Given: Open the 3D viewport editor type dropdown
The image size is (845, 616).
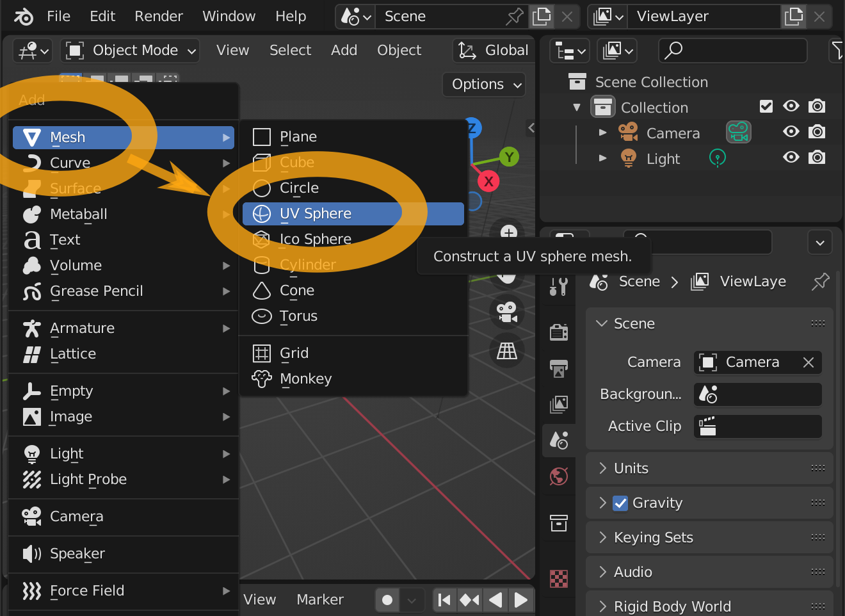Looking at the screenshot, I should (x=33, y=51).
